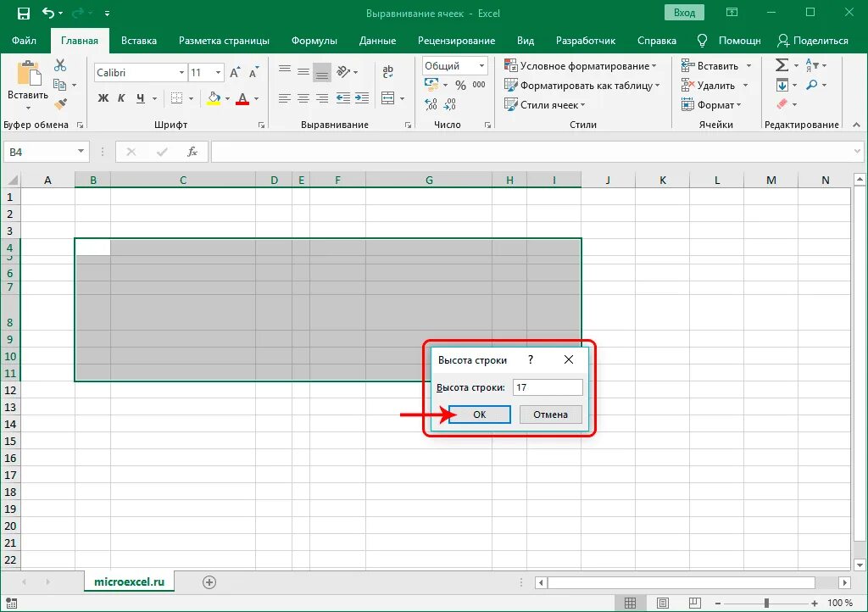Expand Форматировать как таблицу dropdown
The height and width of the screenshot is (612, 868).
582,86
